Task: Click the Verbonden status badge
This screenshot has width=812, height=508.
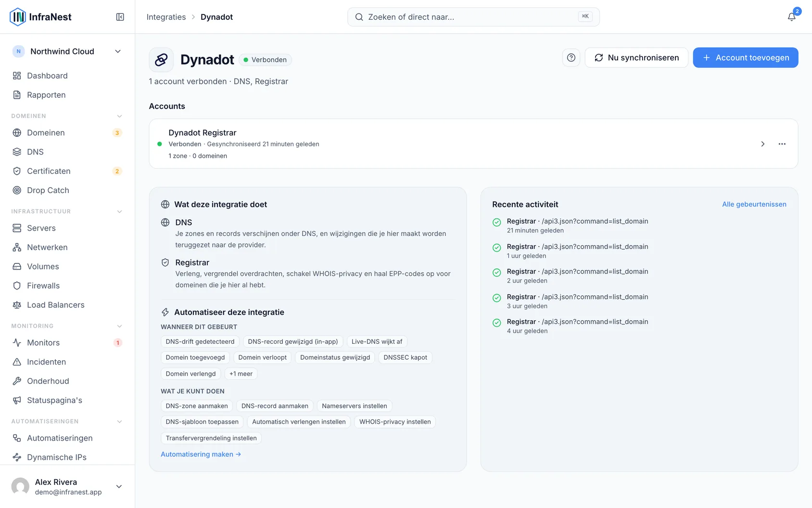Action: click(265, 60)
